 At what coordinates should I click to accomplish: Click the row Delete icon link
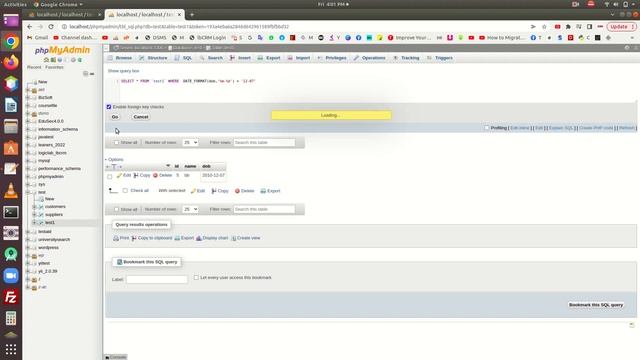pyautogui.click(x=162, y=175)
